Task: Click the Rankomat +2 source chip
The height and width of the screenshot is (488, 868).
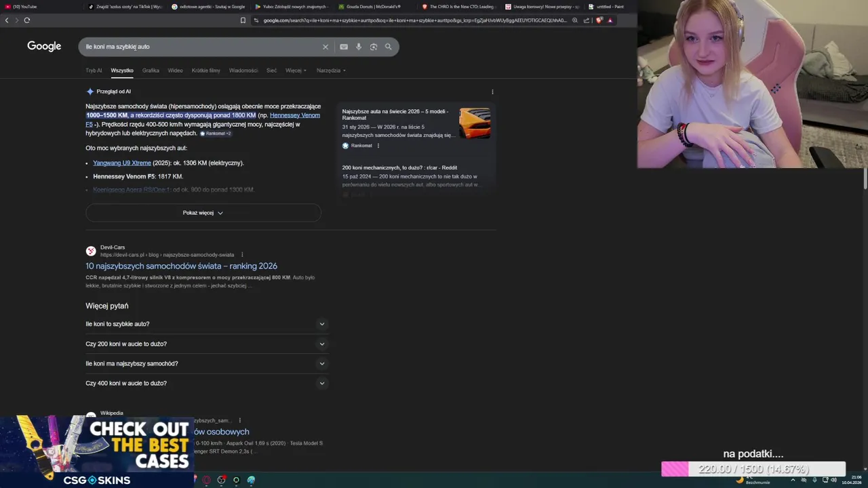Action: point(216,134)
